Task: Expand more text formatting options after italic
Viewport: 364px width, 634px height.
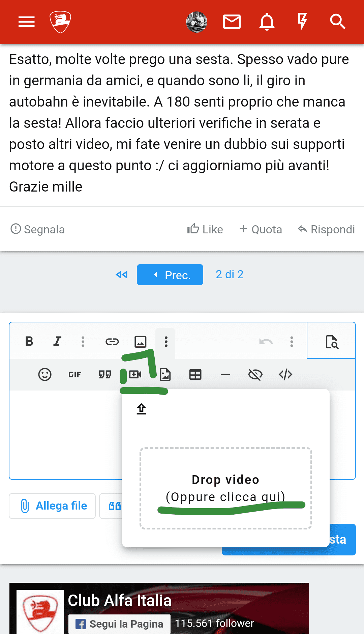Action: pos(83,342)
